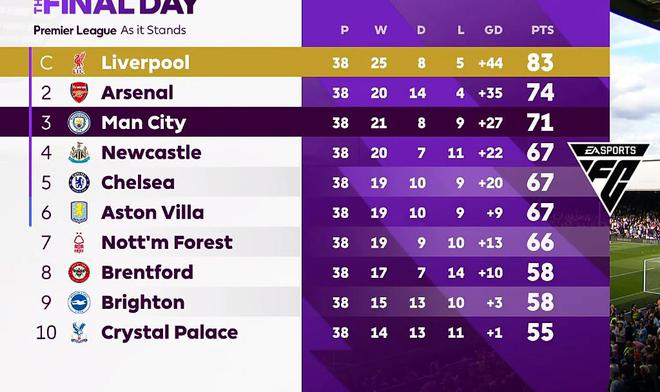Screen dimensions: 660x392
Task: Click the Crystal Palace eagle crest
Action: (x=79, y=333)
